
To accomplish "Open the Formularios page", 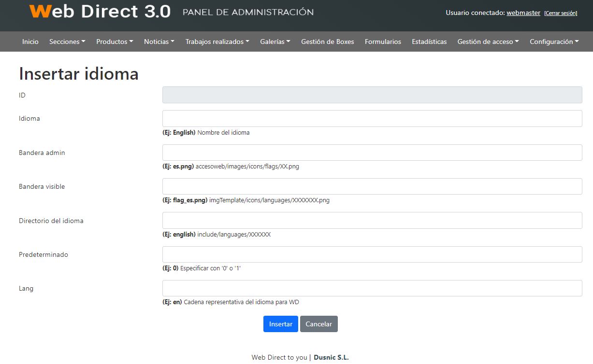I will tap(383, 42).
